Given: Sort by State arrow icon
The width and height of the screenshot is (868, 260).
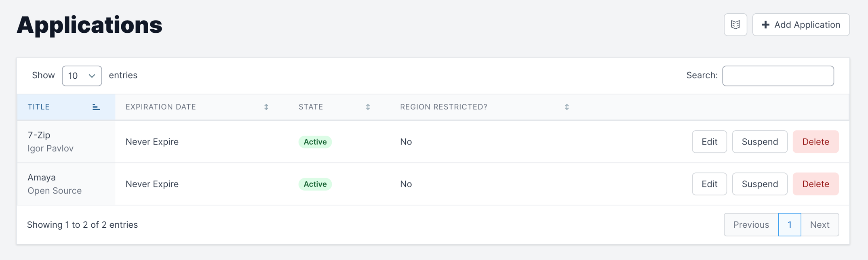Looking at the screenshot, I should [368, 107].
